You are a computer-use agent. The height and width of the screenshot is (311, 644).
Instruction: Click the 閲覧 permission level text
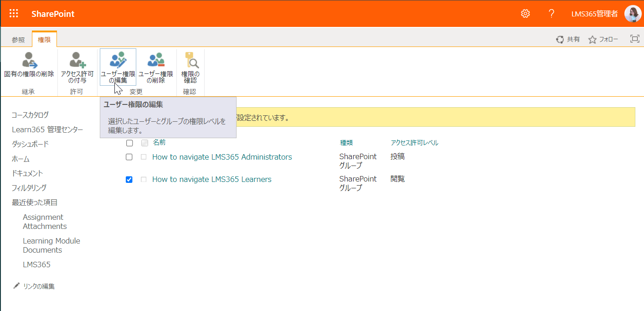(x=397, y=179)
